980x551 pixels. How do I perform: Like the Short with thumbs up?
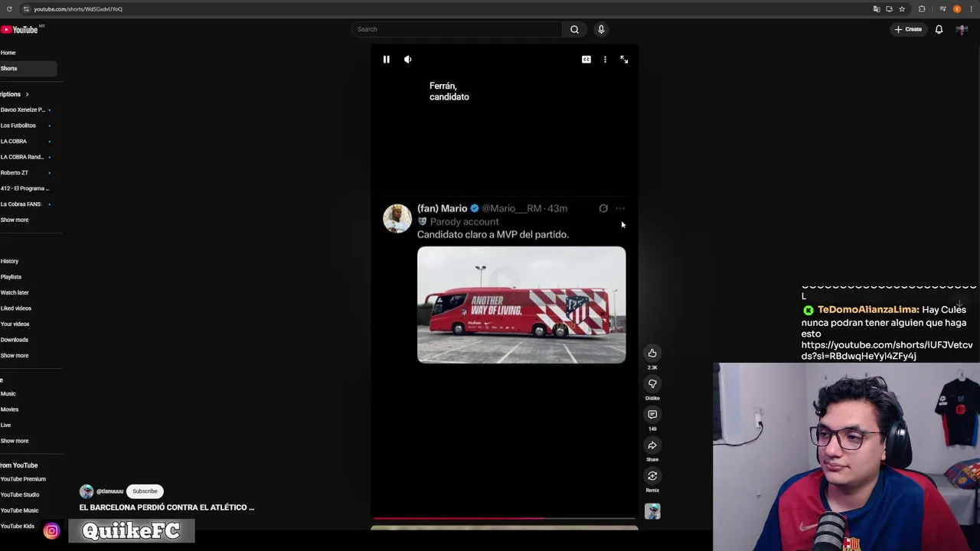tap(652, 353)
